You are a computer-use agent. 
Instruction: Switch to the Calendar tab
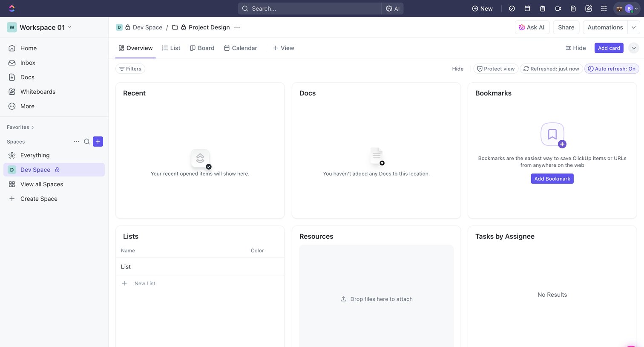[241, 48]
